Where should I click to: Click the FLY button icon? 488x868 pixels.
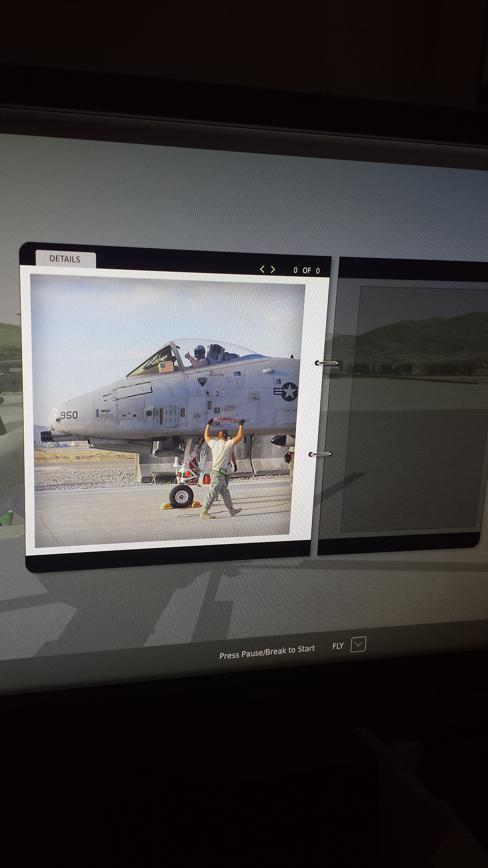point(358,645)
